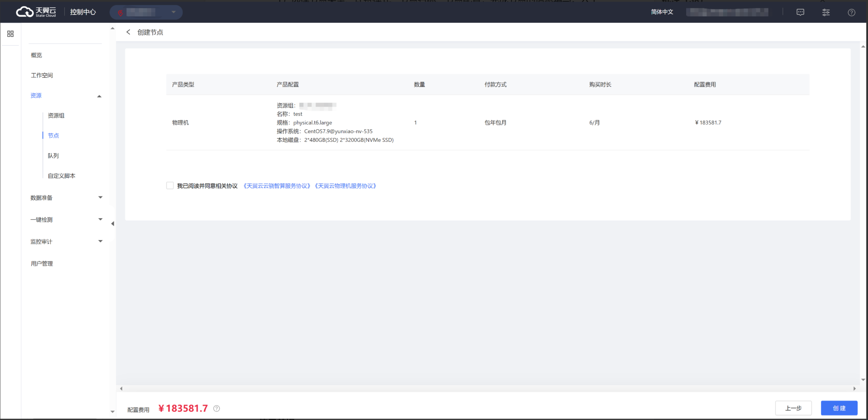Open 工作空间 in the sidebar
Viewport: 868px width, 420px height.
tap(42, 75)
